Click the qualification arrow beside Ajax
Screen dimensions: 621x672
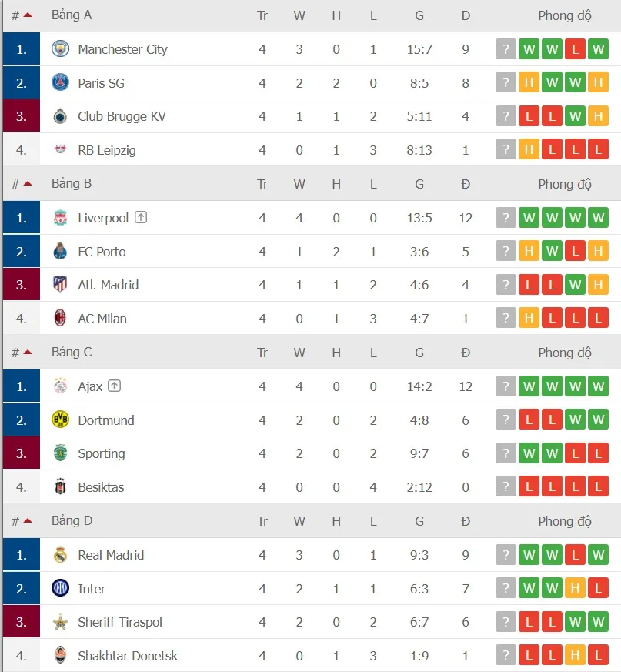[x=114, y=386]
